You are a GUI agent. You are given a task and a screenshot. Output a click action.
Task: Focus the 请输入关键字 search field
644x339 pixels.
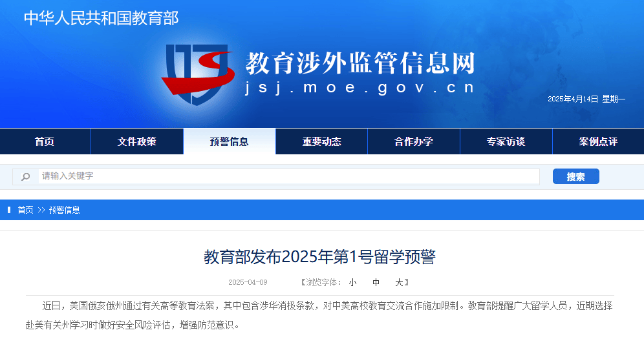[289, 177]
